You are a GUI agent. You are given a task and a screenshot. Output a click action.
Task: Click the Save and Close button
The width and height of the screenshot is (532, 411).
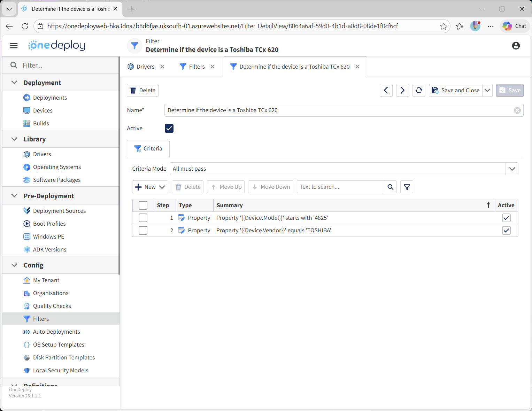[x=456, y=90]
